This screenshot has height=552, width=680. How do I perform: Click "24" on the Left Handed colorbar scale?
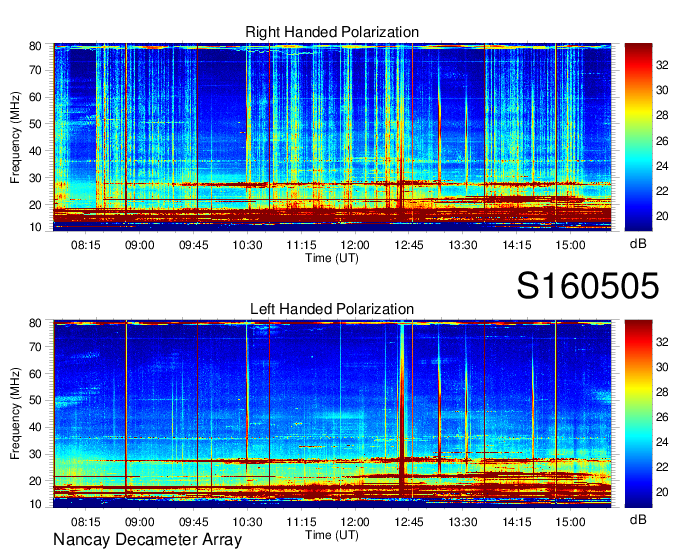point(662,442)
